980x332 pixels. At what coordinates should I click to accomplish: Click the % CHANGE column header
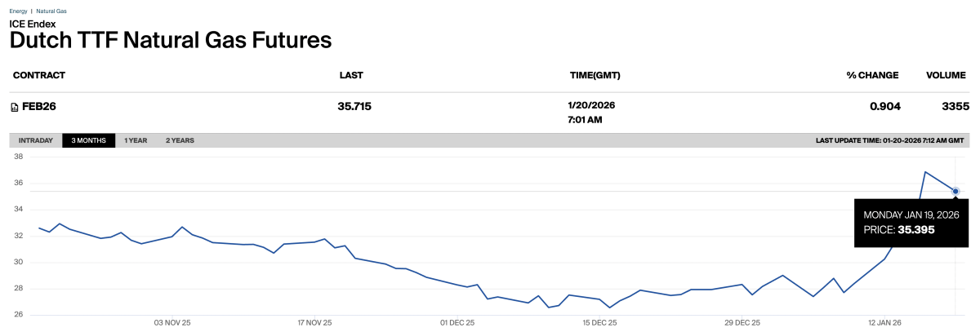(x=872, y=75)
